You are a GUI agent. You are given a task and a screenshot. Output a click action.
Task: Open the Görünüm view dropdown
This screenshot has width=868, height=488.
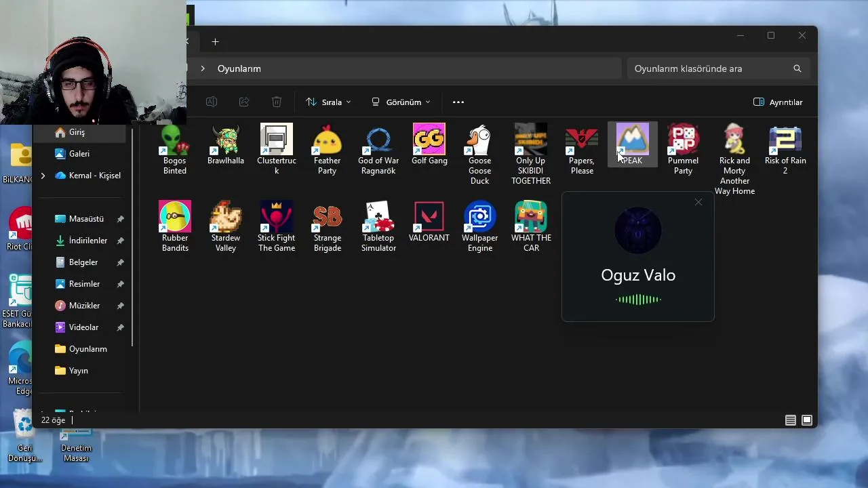click(x=401, y=102)
